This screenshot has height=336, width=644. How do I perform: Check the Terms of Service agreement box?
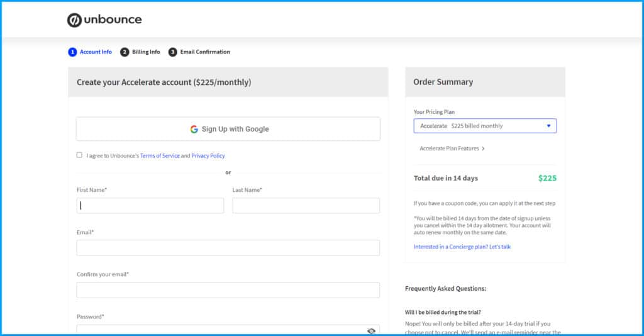[79, 155]
